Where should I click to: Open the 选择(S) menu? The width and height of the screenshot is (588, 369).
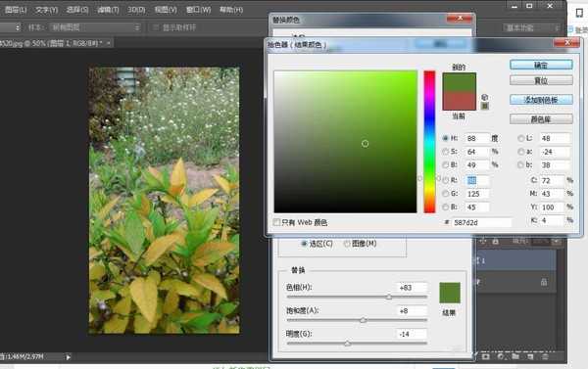77,10
